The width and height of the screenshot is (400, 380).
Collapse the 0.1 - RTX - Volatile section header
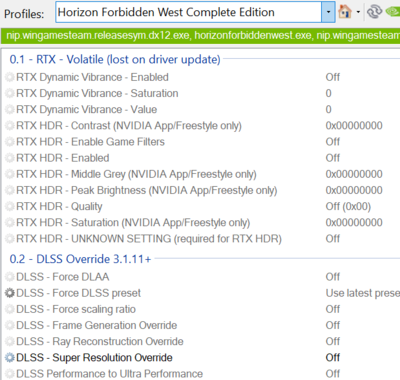pos(115,60)
